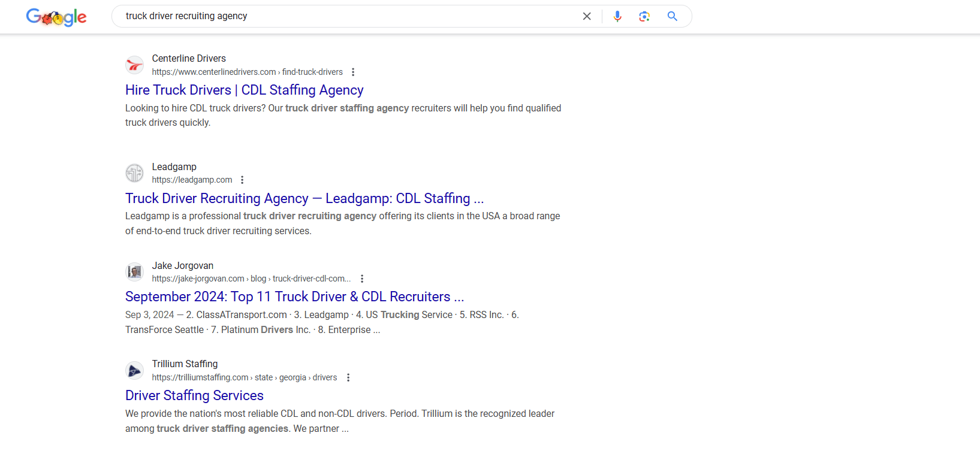Open more options for Centerline Drivers result
The image size is (980, 466).
pyautogui.click(x=353, y=72)
